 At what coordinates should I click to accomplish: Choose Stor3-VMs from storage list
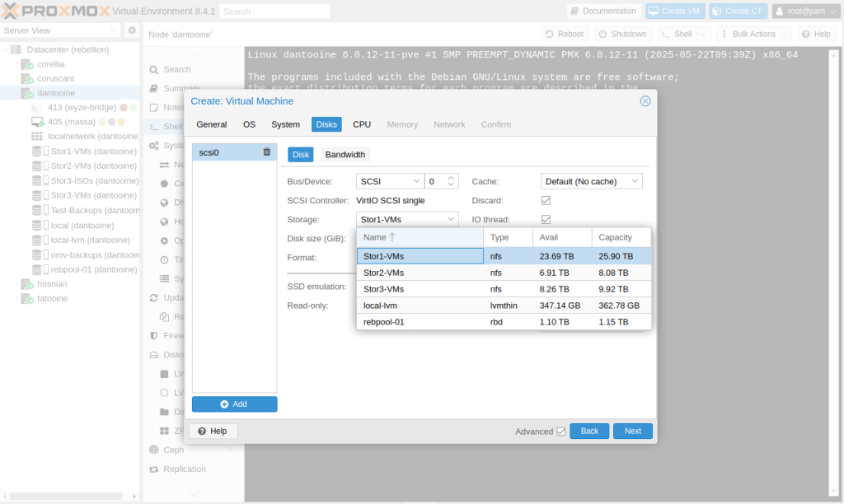tap(504, 289)
